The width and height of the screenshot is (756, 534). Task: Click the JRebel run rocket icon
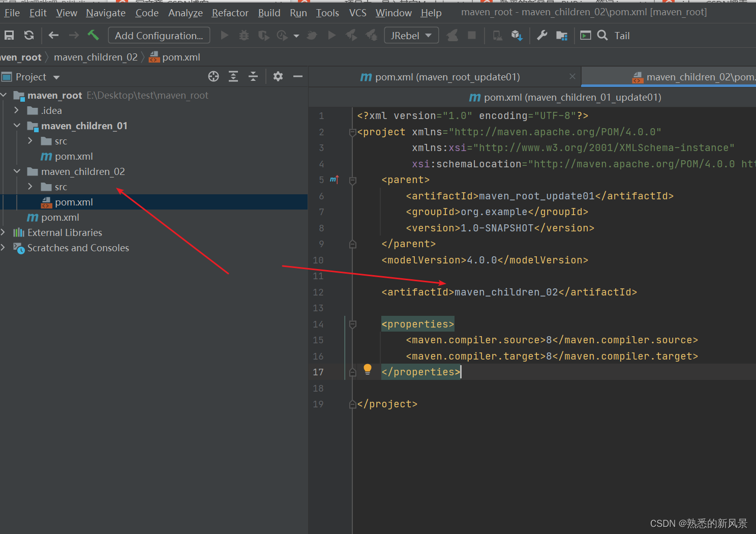tap(351, 35)
